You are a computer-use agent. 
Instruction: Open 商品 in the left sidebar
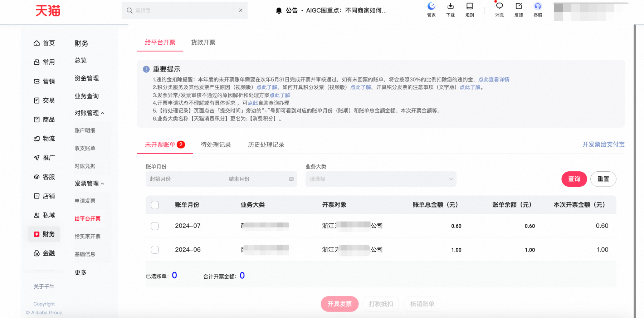44,119
